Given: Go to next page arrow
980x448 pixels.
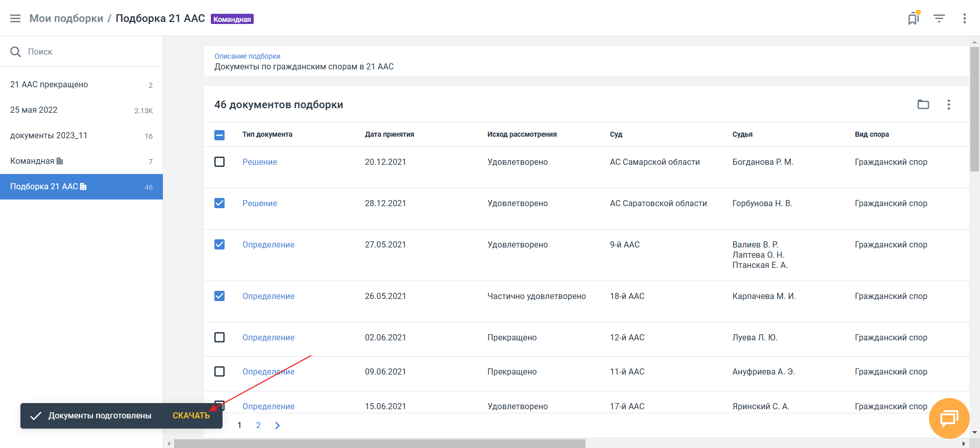Looking at the screenshot, I should click(x=277, y=426).
